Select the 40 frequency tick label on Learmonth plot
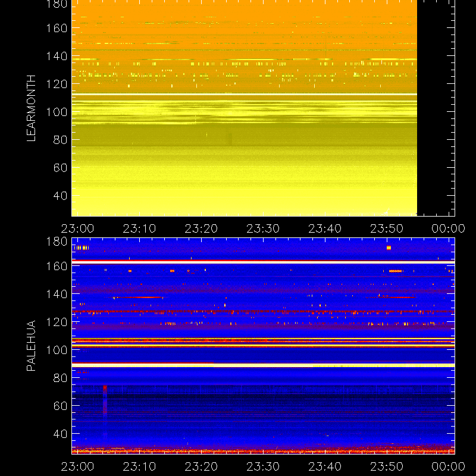Image resolution: width=476 pixels, height=476 pixels. 60,196
